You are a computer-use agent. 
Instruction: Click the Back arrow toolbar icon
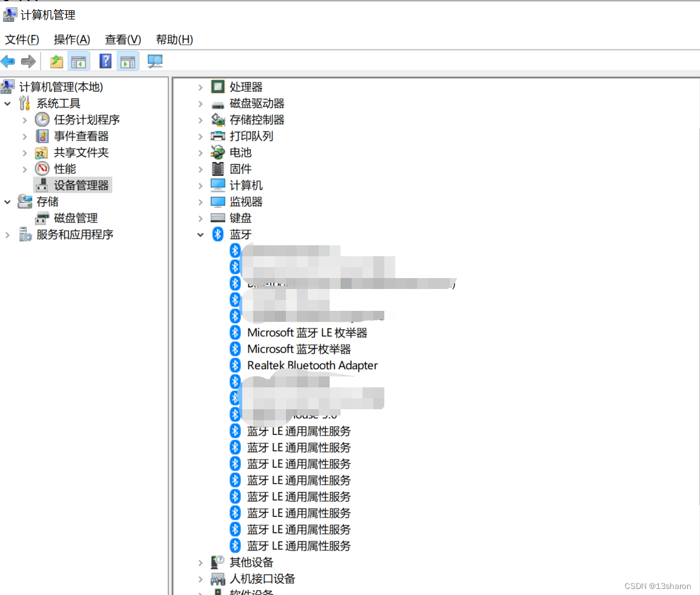point(8,61)
